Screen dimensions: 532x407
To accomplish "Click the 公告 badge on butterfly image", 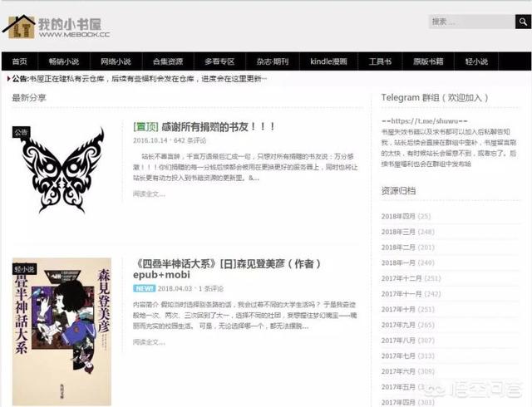I will [22, 132].
